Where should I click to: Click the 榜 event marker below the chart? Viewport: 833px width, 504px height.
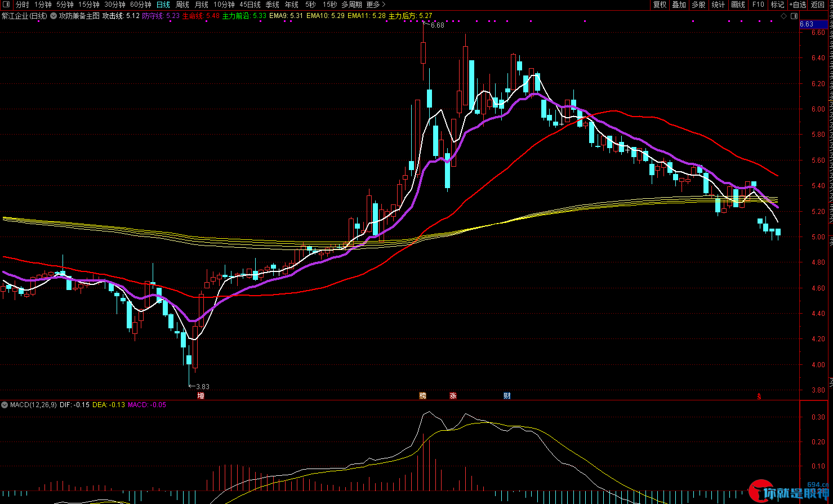(422, 396)
